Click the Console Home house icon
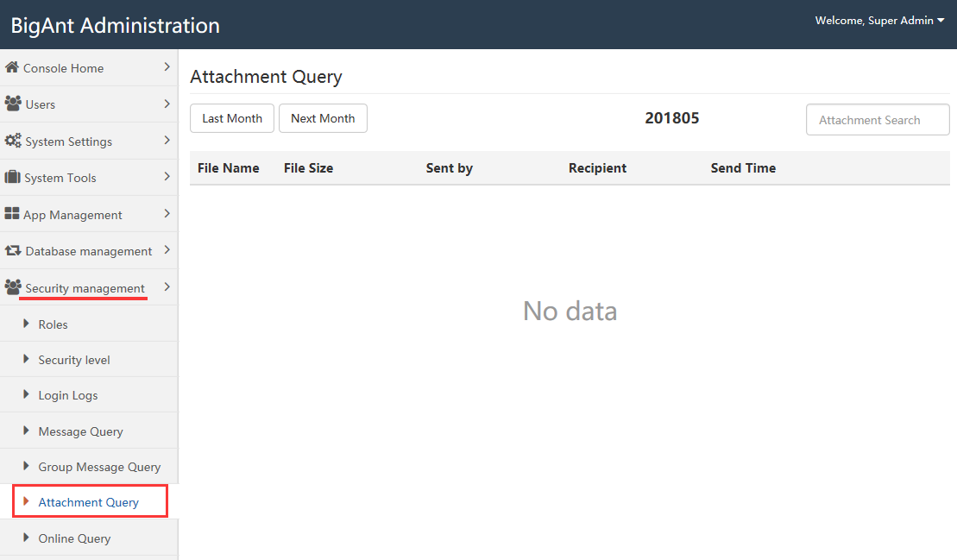The width and height of the screenshot is (957, 560). point(11,67)
